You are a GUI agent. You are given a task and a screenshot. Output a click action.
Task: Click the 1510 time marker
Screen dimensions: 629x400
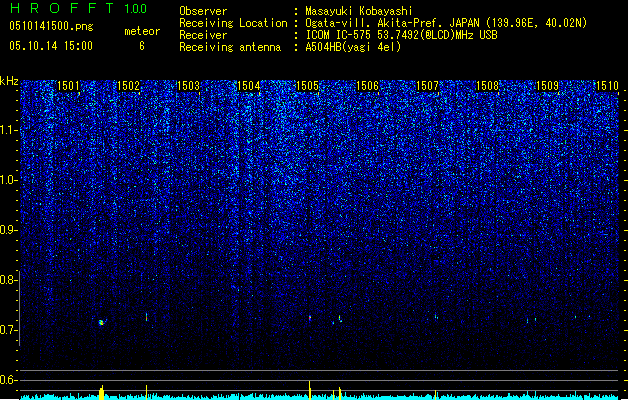(x=607, y=86)
